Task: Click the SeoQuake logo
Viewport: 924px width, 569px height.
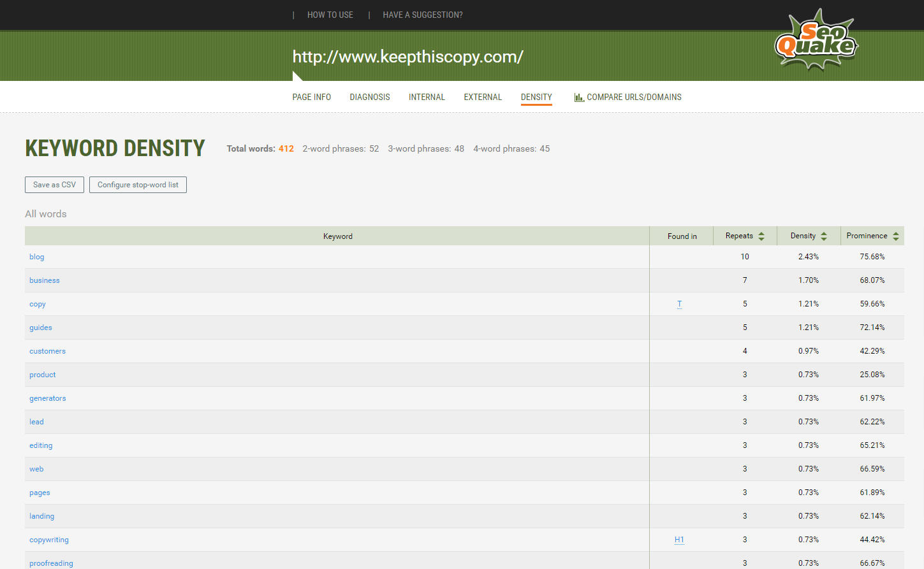Action: [x=817, y=40]
